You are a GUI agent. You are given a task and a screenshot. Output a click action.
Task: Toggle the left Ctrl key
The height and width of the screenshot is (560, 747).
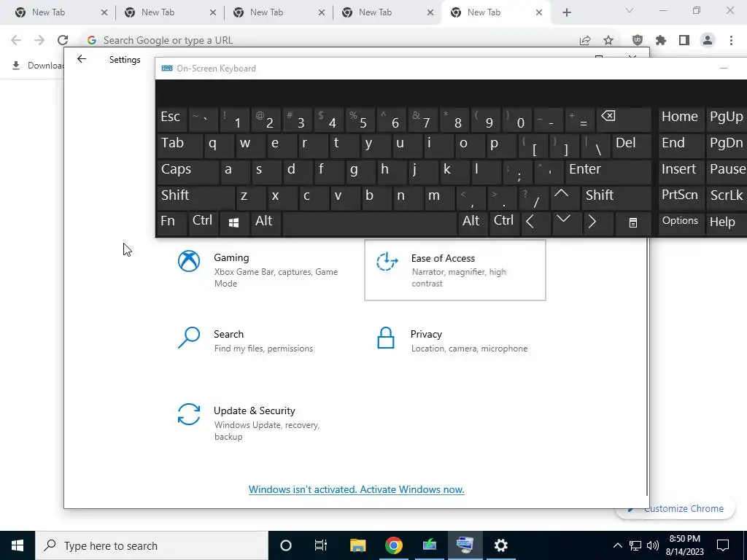click(x=203, y=223)
